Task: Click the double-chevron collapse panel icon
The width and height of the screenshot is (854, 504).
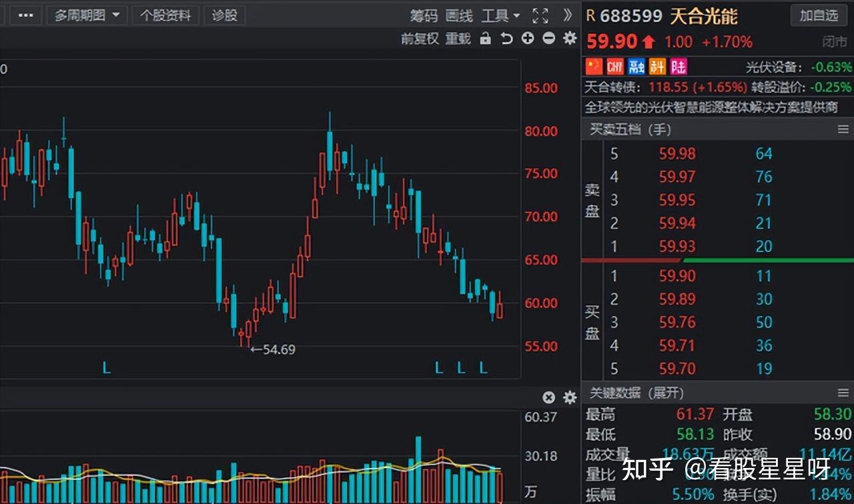Action: tap(567, 15)
